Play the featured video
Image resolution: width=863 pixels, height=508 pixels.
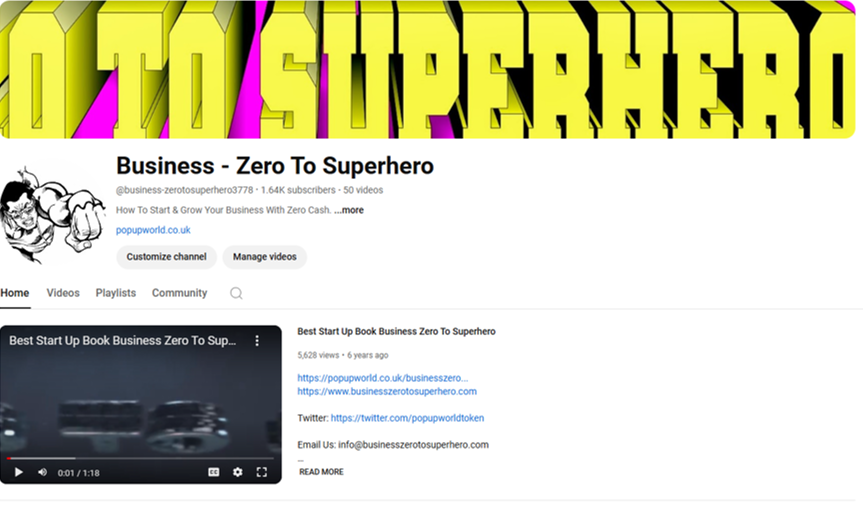[x=18, y=472]
